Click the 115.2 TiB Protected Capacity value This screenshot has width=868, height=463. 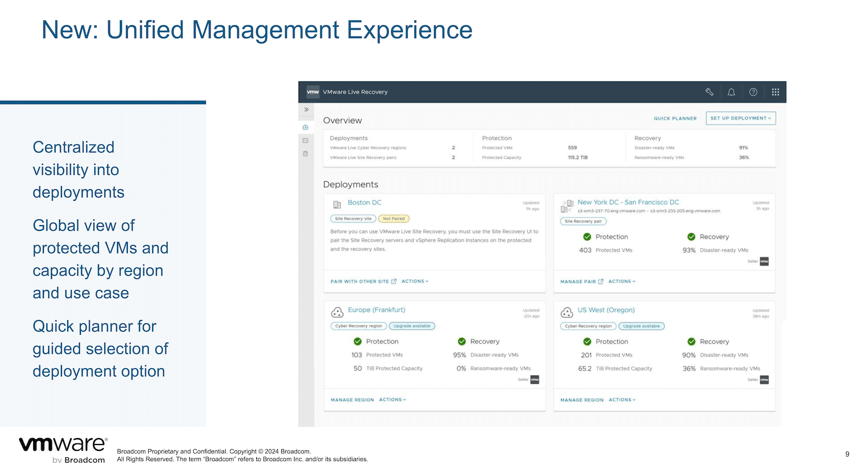click(x=578, y=157)
